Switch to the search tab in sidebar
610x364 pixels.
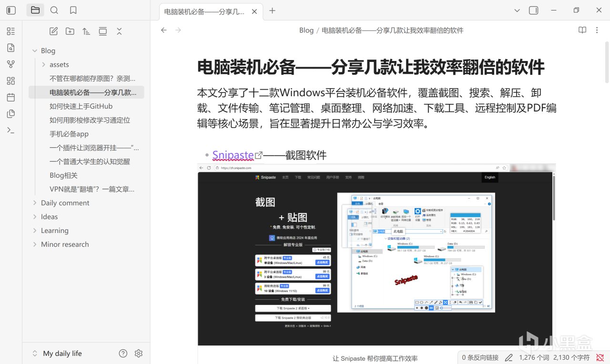click(x=54, y=10)
